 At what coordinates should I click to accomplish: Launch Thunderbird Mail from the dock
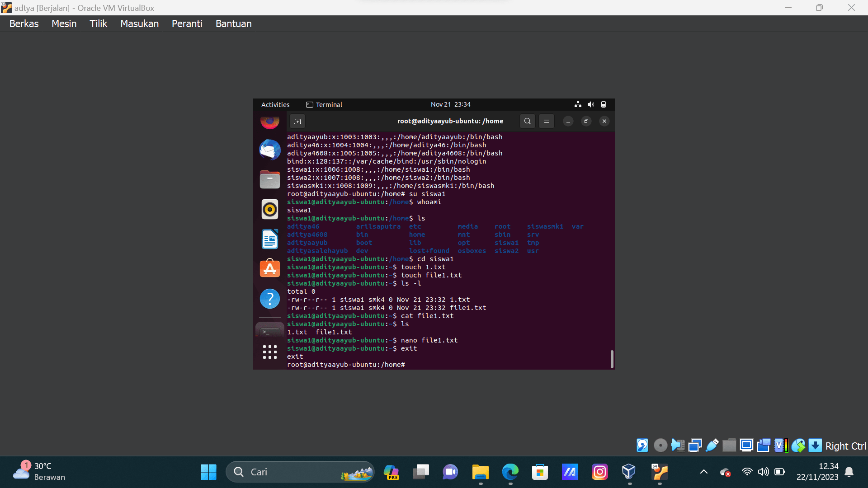tap(270, 150)
